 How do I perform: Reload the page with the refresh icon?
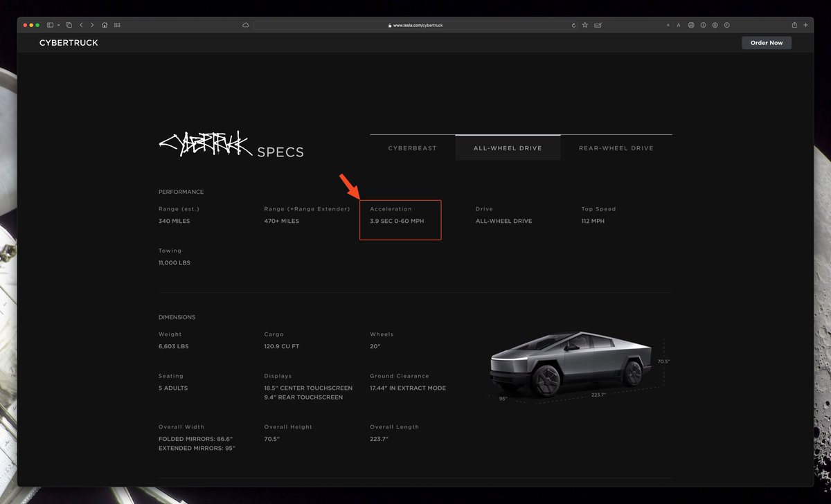[573, 25]
